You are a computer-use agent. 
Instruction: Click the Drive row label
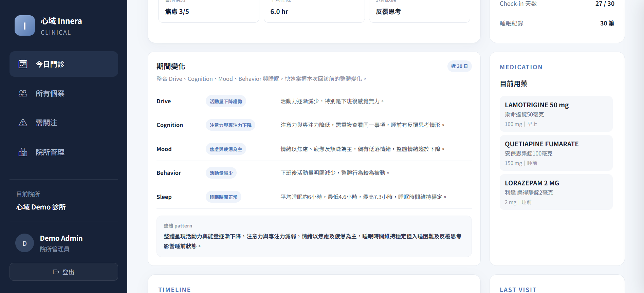164,101
